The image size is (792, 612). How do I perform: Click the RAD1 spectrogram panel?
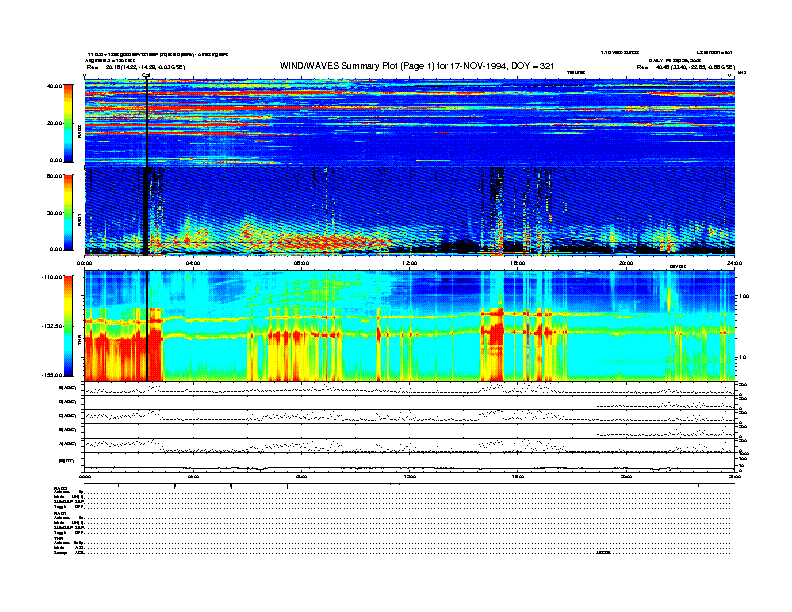pos(410,210)
